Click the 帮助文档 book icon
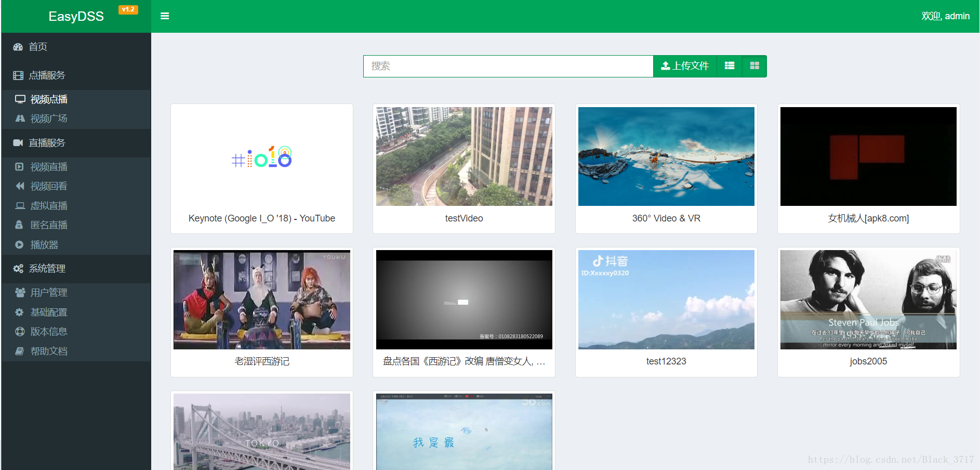This screenshot has height=470, width=980. [20, 351]
